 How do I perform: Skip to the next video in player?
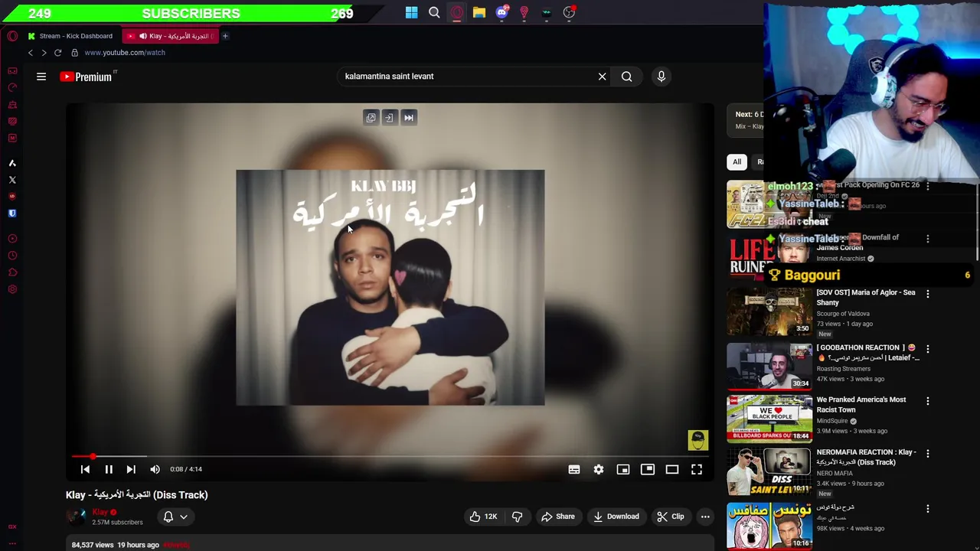131,469
